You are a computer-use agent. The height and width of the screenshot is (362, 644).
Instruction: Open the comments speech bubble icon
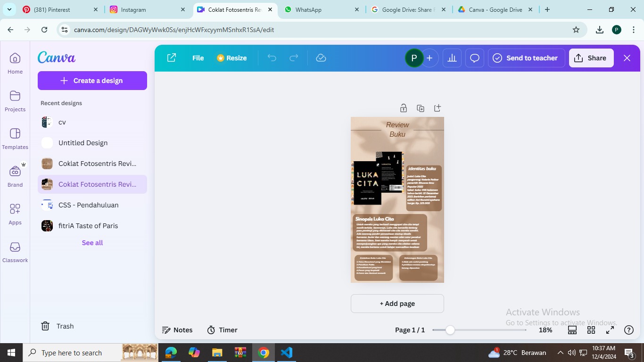475,58
